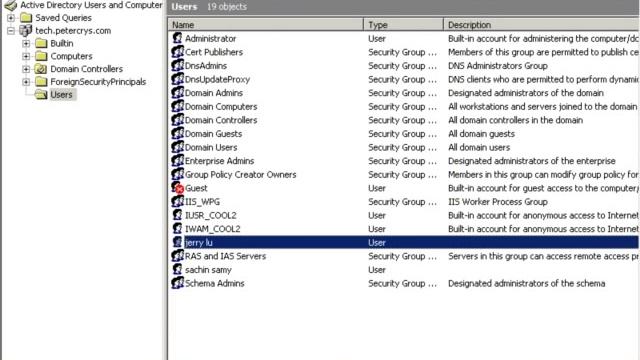Click the tech.petercrys.com domain icon

[x=25, y=31]
